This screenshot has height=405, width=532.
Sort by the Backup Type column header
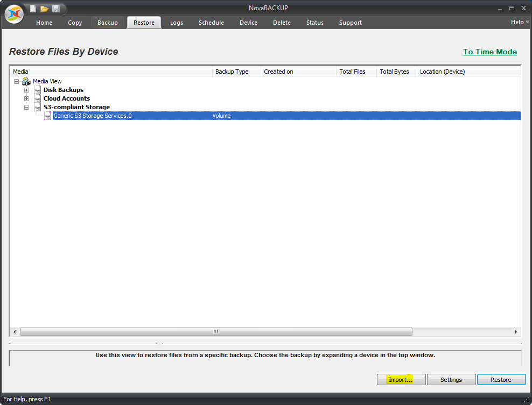(x=236, y=72)
